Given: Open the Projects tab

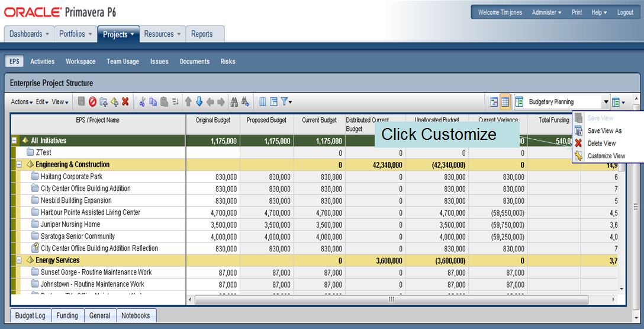Looking at the screenshot, I should tap(118, 34).
